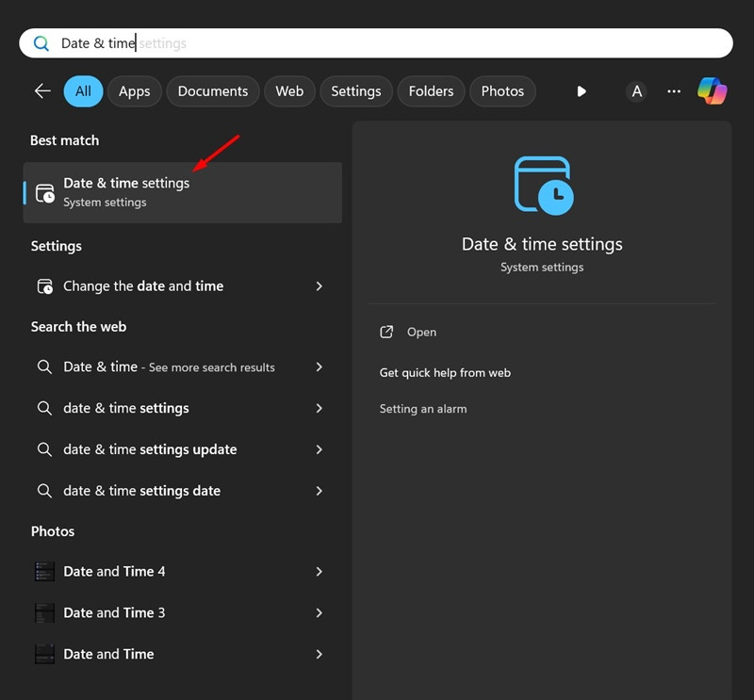Expand chevron for 'date & time settings update'
Image resolution: width=754 pixels, height=700 pixels.
[x=319, y=449]
